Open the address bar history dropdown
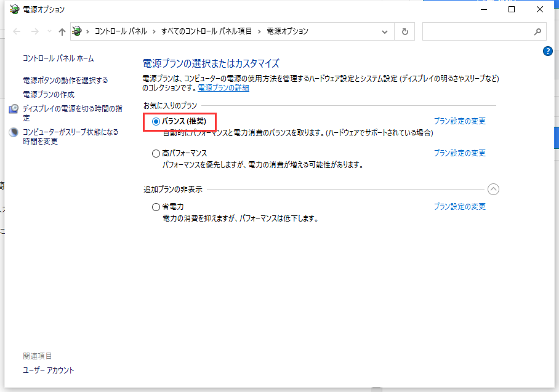The width and height of the screenshot is (559, 392). pyautogui.click(x=385, y=31)
